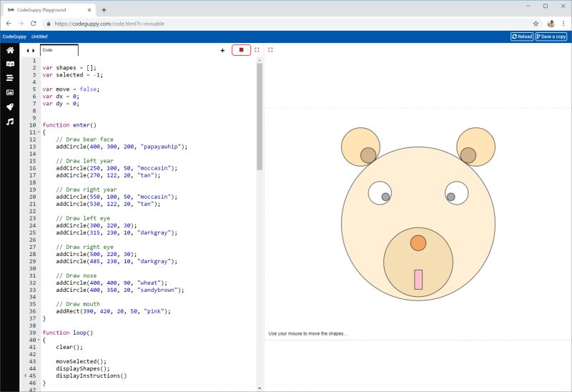
Task: Click 'displayInstructions()' on line 45
Action: click(x=92, y=376)
